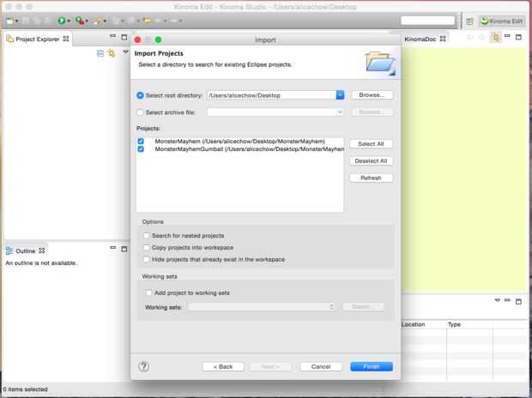Click the Deselect All button
The height and width of the screenshot is (398, 532).
click(x=371, y=160)
